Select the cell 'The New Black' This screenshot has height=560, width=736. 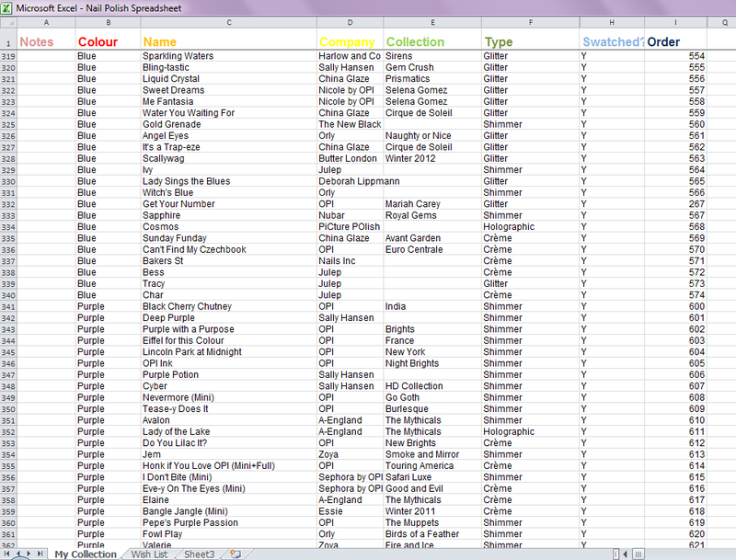point(351,124)
